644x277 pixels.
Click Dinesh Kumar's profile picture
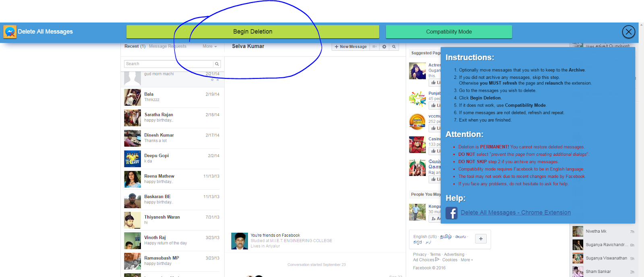click(x=132, y=138)
